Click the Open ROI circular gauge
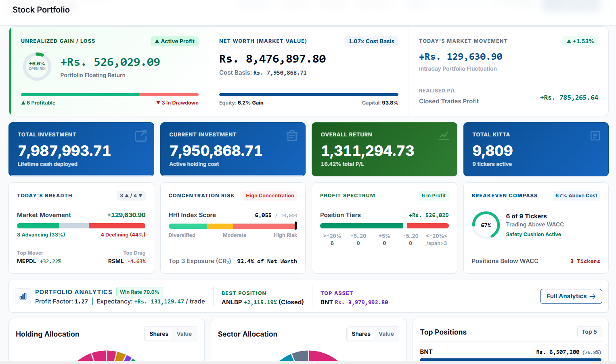The height and width of the screenshot is (364, 616). tap(37, 67)
